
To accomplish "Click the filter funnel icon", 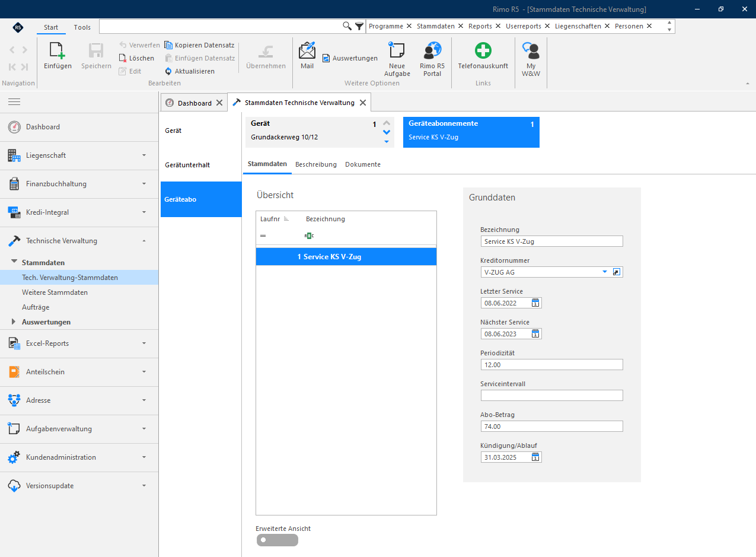I will pyautogui.click(x=359, y=26).
